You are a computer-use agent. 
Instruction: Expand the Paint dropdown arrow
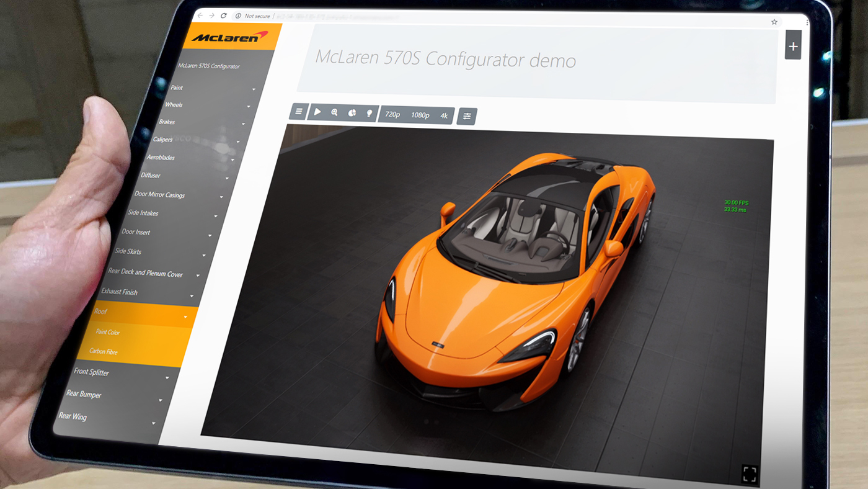(x=254, y=90)
